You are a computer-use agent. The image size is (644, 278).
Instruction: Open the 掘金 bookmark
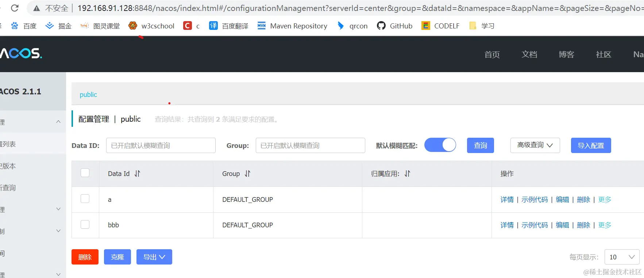(58, 26)
